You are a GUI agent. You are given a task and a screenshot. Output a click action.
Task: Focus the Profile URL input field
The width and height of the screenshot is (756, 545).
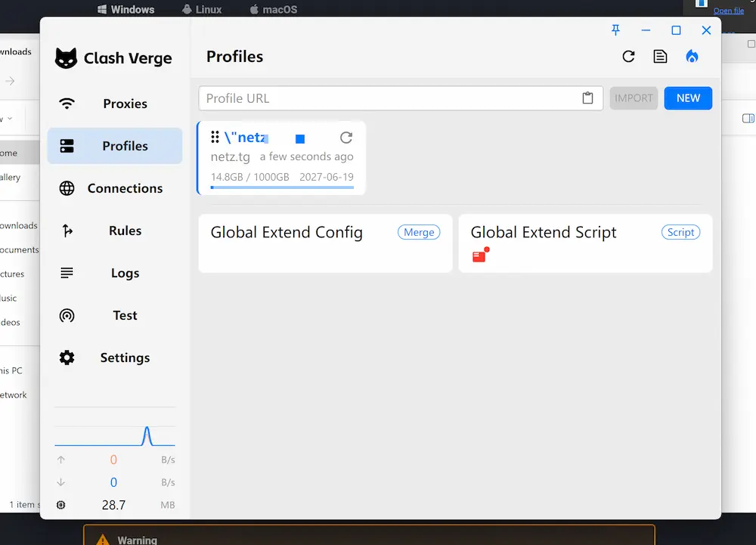tap(389, 98)
